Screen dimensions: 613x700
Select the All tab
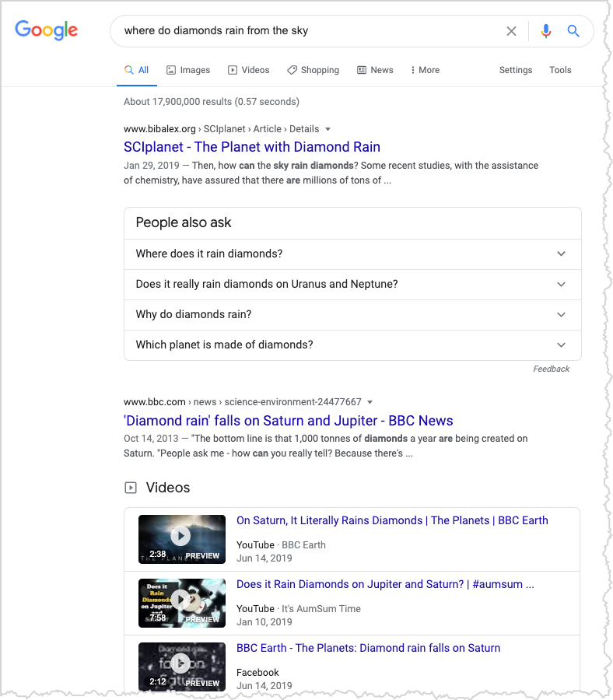coord(137,70)
